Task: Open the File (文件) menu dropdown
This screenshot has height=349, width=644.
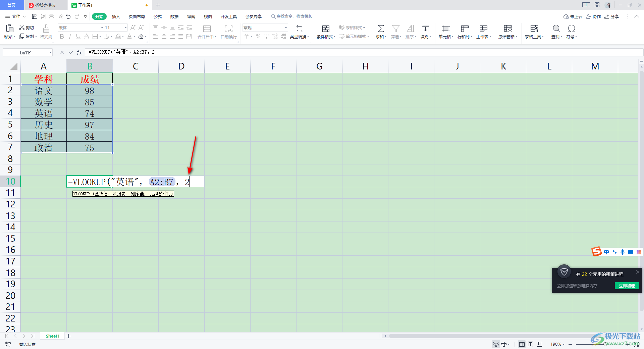Action: [x=15, y=16]
